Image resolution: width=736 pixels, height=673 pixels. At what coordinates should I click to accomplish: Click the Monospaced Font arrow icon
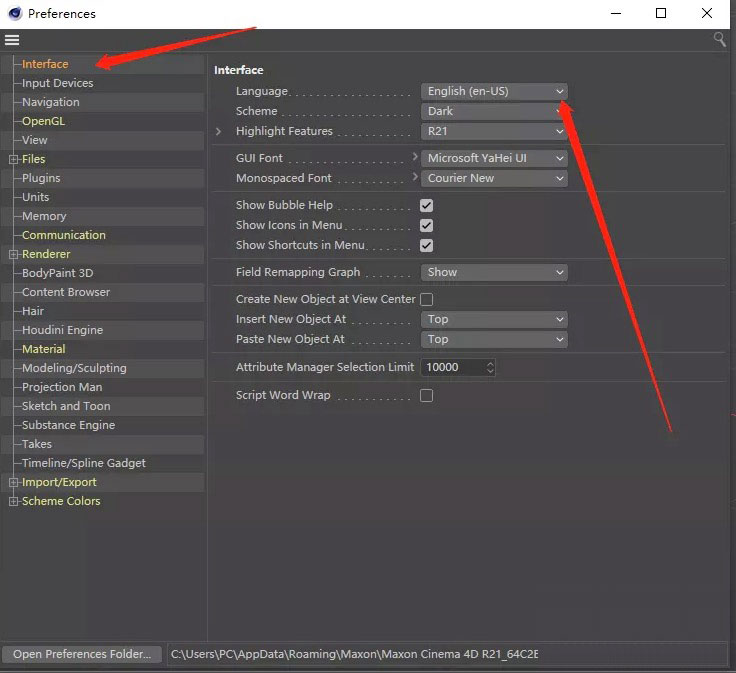(414, 178)
